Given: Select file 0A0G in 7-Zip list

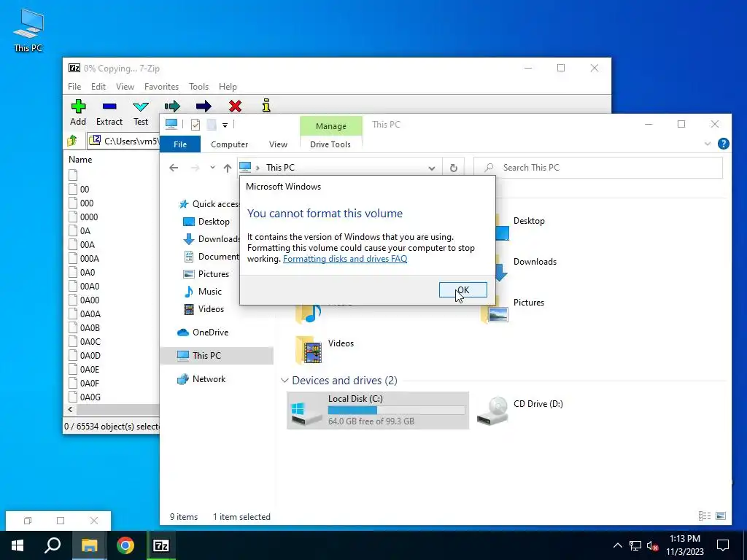Looking at the screenshot, I should tap(90, 397).
